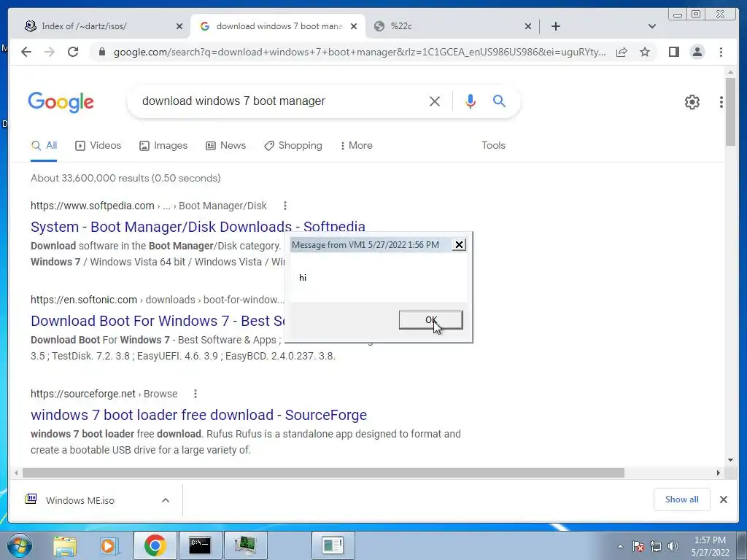Open the Windows ME.iso download options

[x=166, y=500]
